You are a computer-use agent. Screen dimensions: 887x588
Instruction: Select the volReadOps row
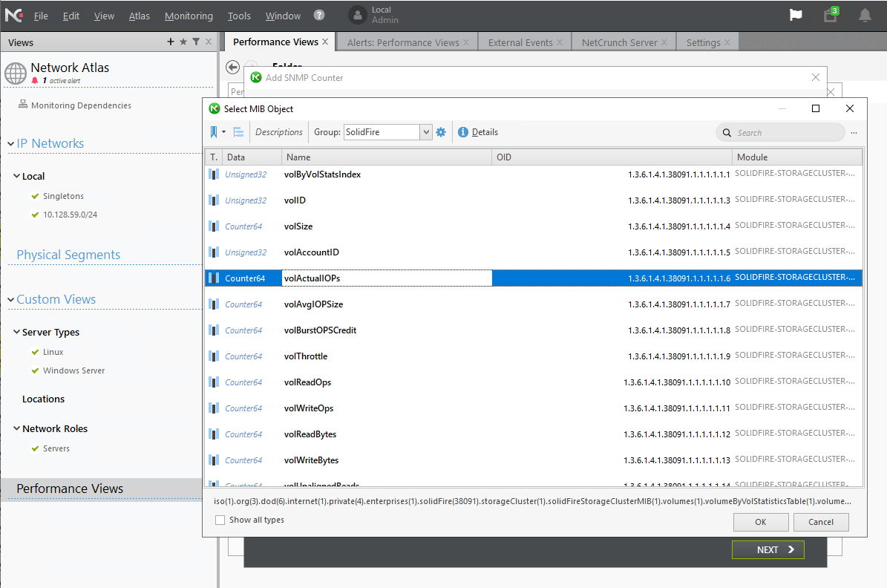(x=534, y=382)
